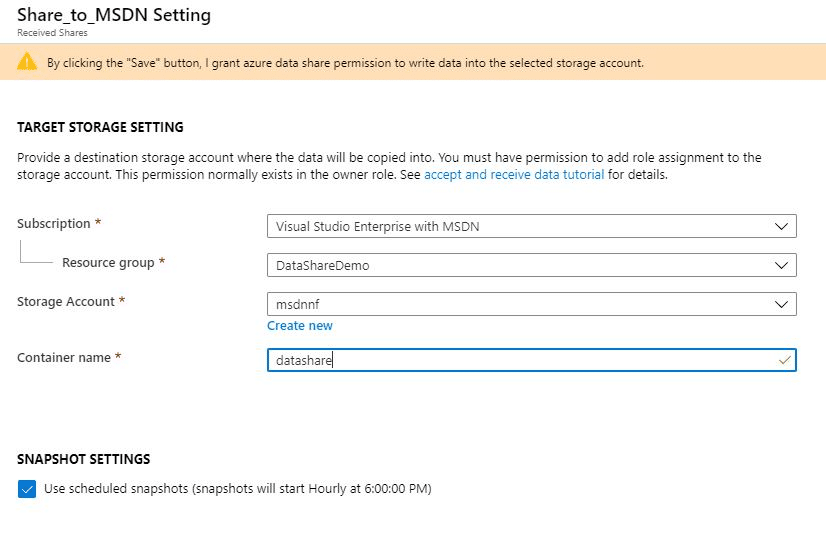Click the yellow warning triangle icon
826x540 pixels.
pos(27,62)
